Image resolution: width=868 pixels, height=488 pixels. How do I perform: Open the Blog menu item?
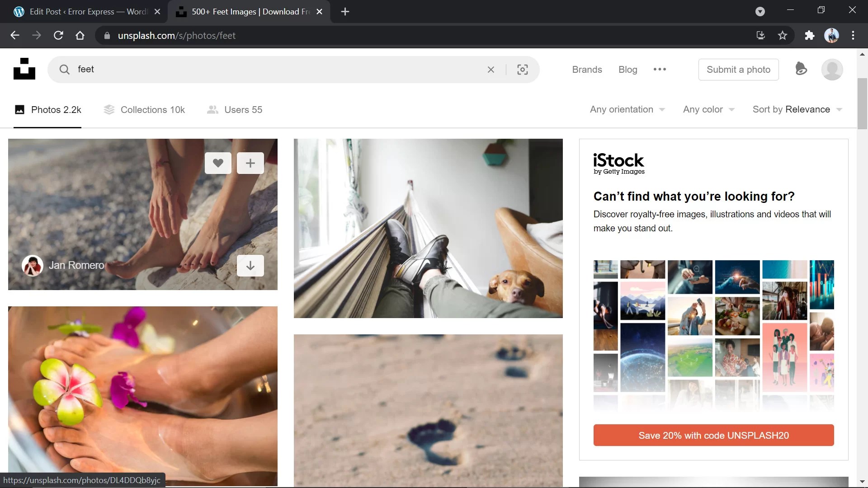[627, 70]
